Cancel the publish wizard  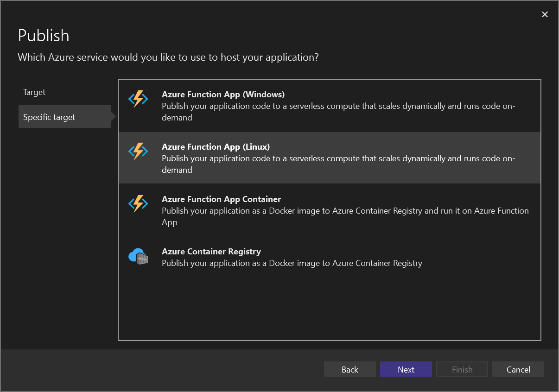(518, 369)
